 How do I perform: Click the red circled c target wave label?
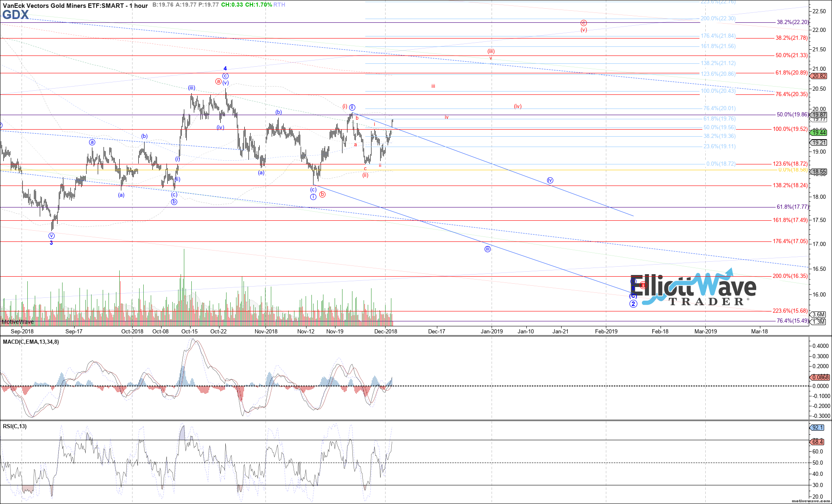(584, 23)
